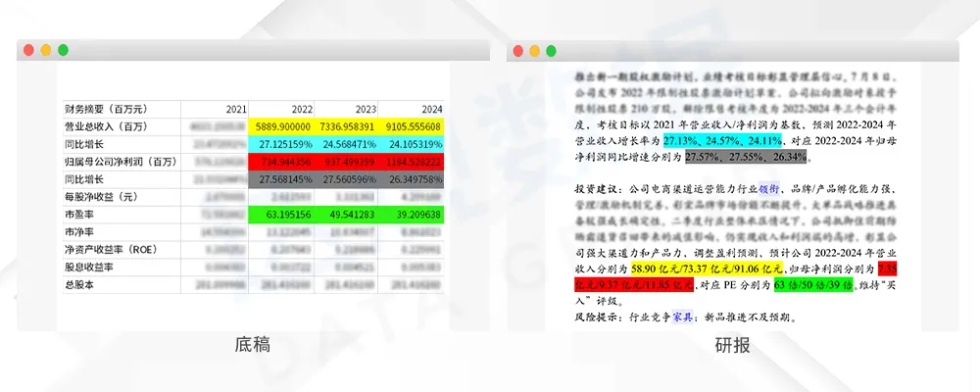Image resolution: width=980 pixels, height=392 pixels.
Task: Click green highlighted text 63 倍/50 倍/39 倍
Action: point(813,285)
